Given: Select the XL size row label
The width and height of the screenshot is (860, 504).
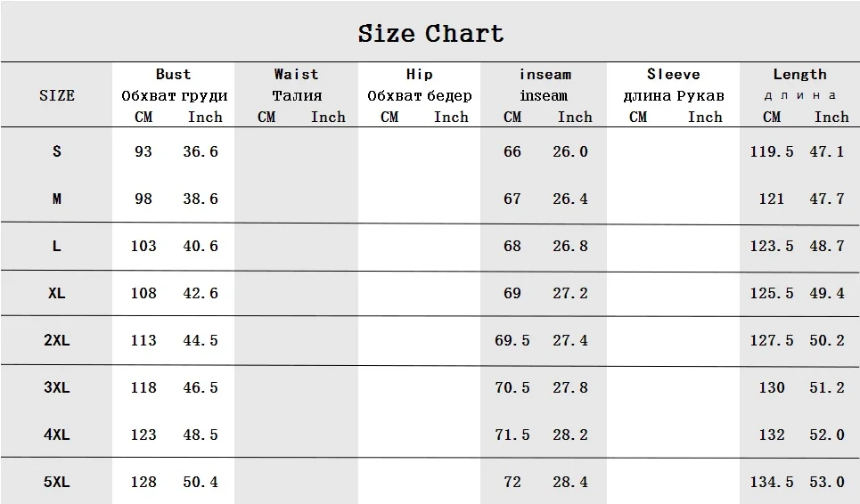Looking at the screenshot, I should click(56, 293).
